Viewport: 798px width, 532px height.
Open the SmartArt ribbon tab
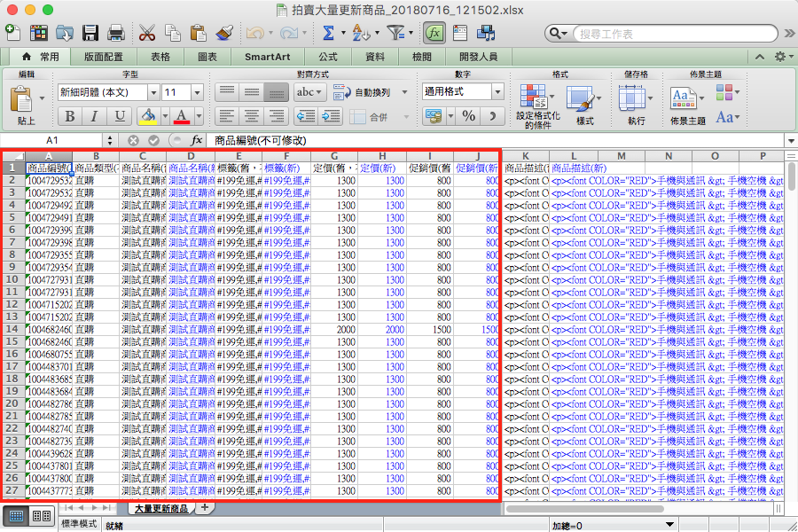[267, 56]
